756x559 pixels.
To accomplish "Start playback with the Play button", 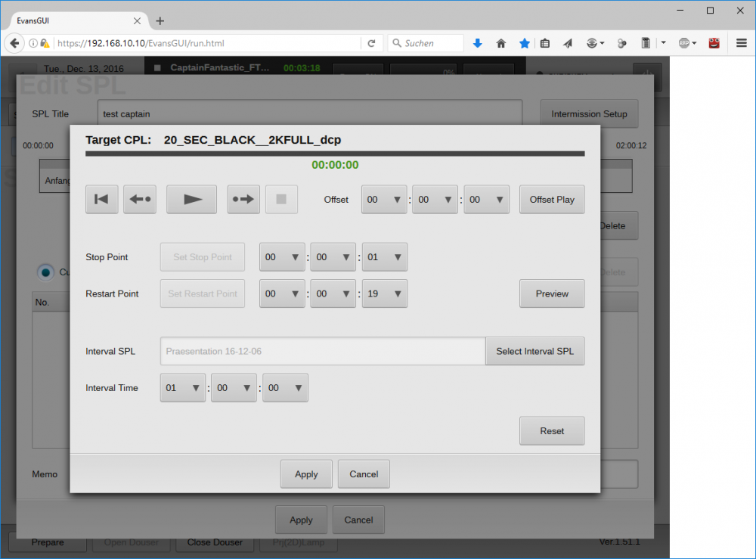I will click(x=191, y=200).
